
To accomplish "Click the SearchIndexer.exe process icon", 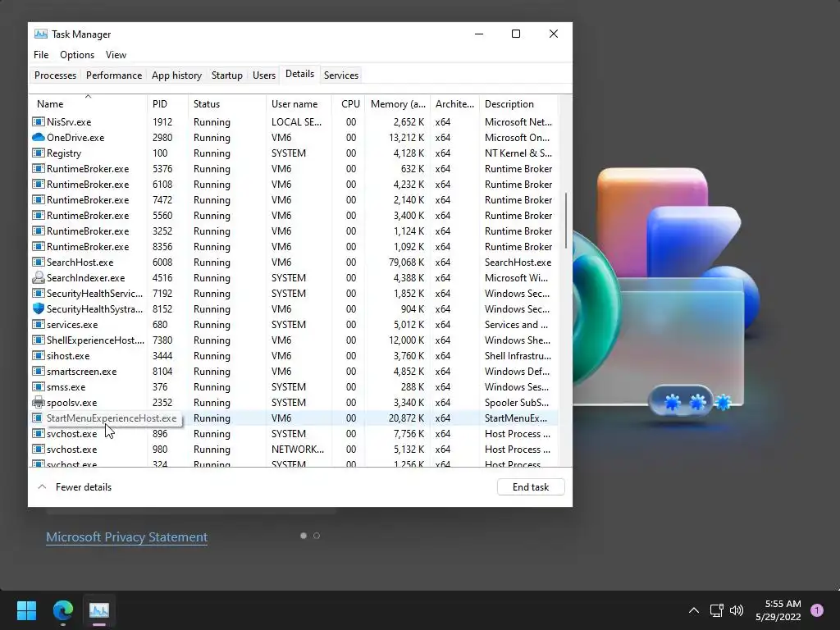I will tap(38, 277).
